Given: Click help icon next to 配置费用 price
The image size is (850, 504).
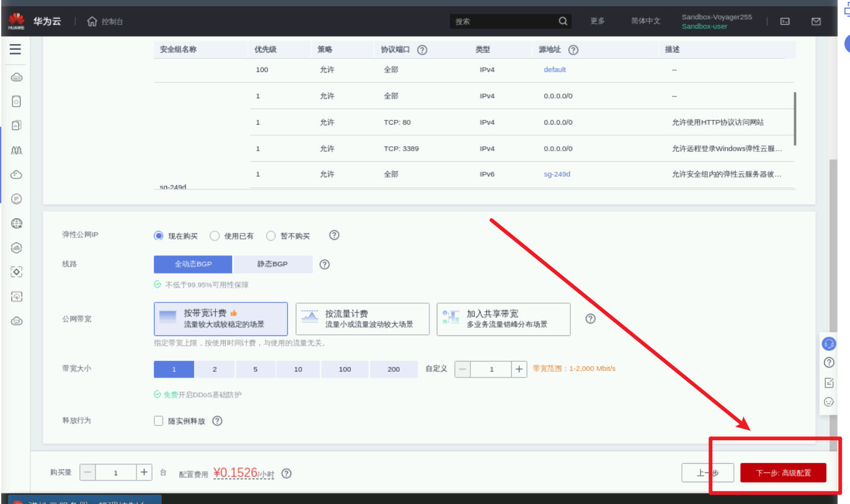Looking at the screenshot, I should point(287,474).
